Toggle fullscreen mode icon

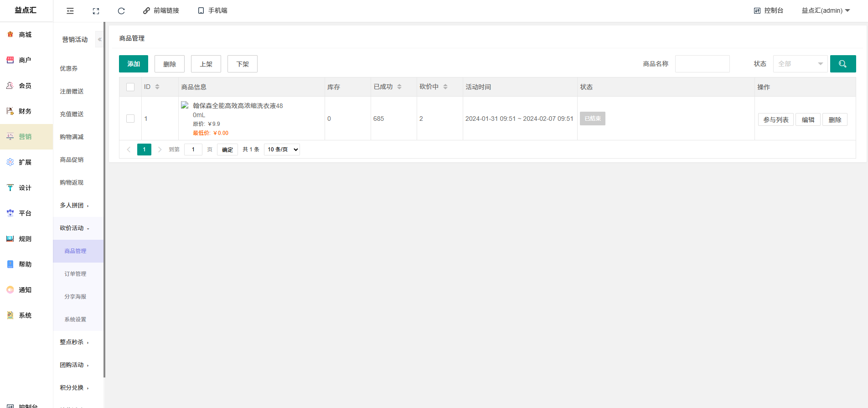(x=96, y=11)
